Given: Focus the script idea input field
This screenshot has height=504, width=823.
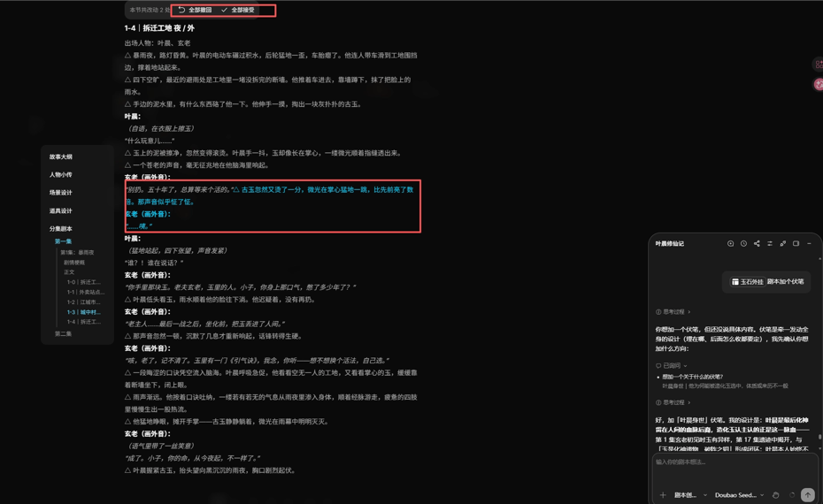Looking at the screenshot, I should pyautogui.click(x=734, y=469).
